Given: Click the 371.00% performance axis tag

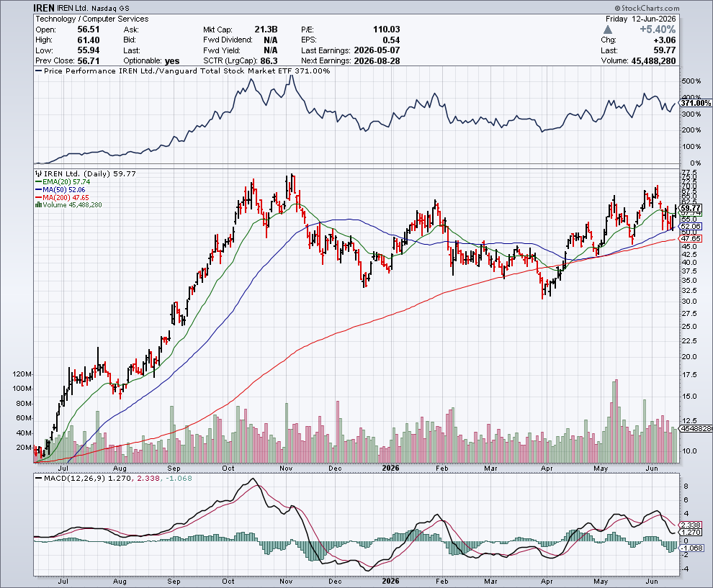Looking at the screenshot, I should (x=696, y=103).
